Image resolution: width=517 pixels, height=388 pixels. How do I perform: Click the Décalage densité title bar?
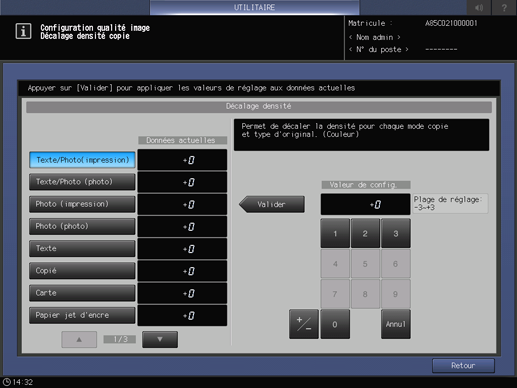259,107
